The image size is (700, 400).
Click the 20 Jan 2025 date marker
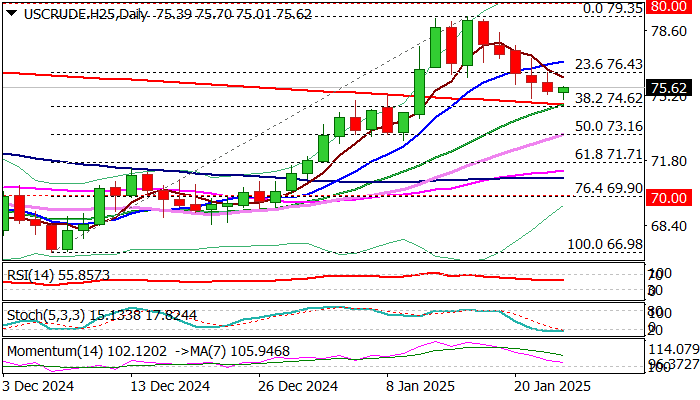point(553,386)
